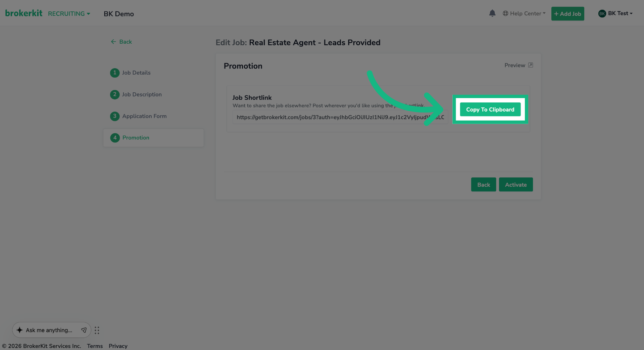Click the send icon in Ask me anything

pyautogui.click(x=84, y=330)
